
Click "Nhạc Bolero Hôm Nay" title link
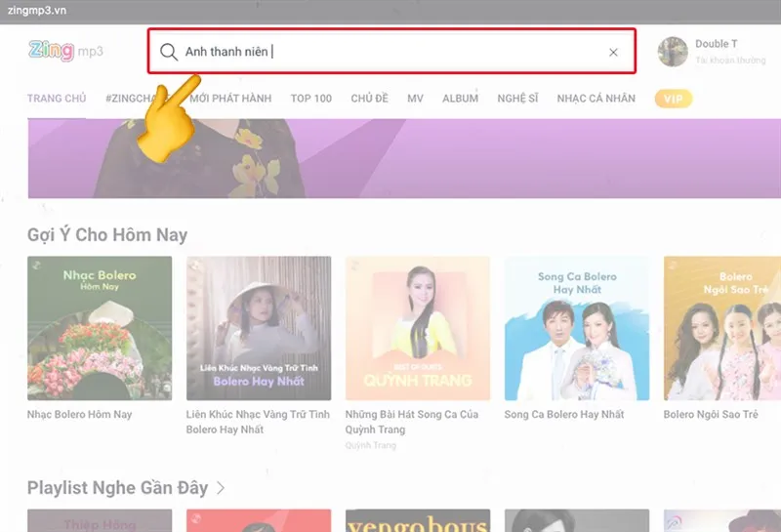80,415
